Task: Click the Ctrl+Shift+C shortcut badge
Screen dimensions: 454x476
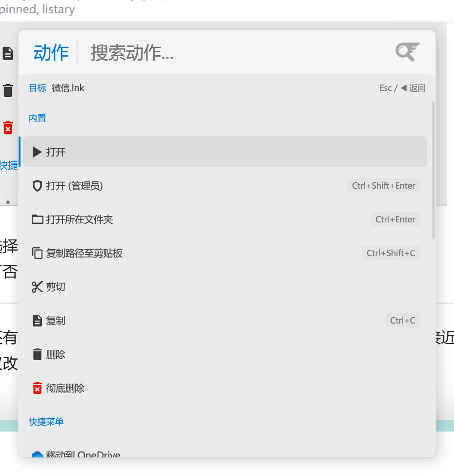Action: [x=391, y=253]
